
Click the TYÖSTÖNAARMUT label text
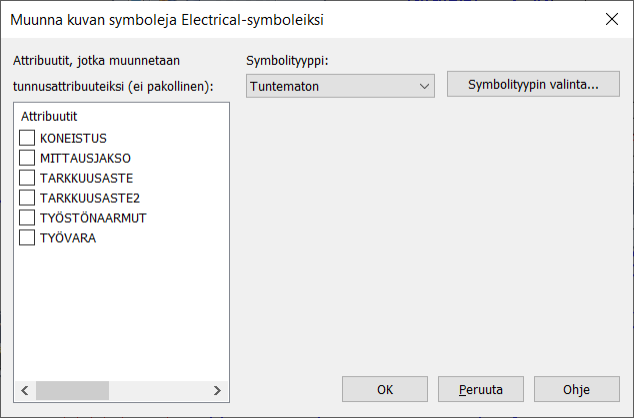[93, 218]
